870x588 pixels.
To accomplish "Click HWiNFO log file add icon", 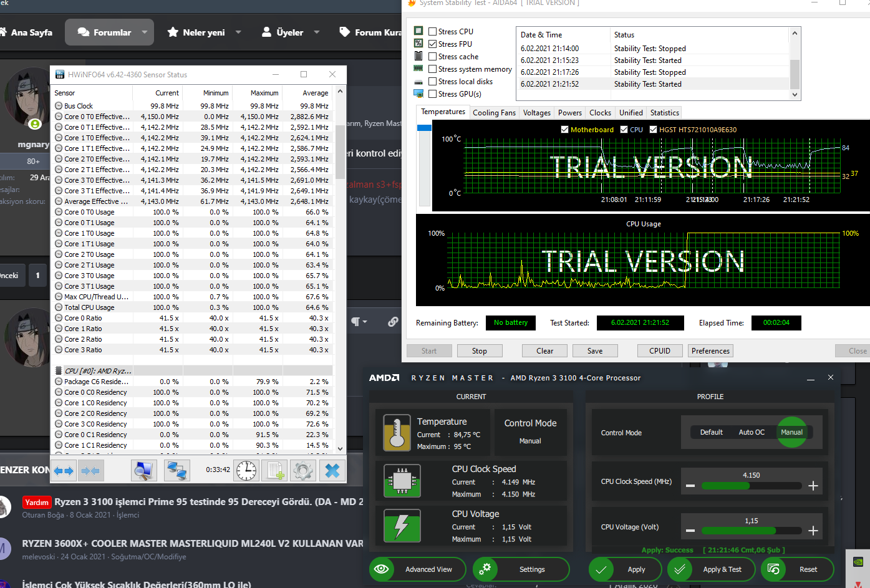I will [274, 470].
